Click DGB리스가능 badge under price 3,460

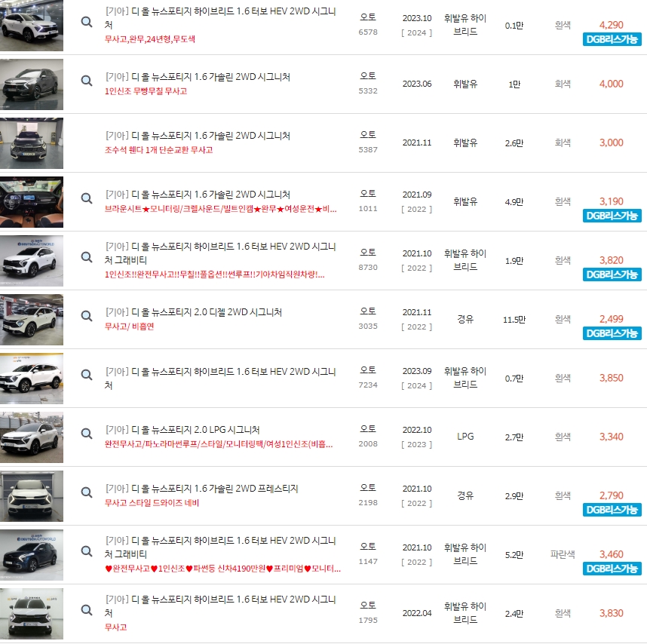pos(612,569)
